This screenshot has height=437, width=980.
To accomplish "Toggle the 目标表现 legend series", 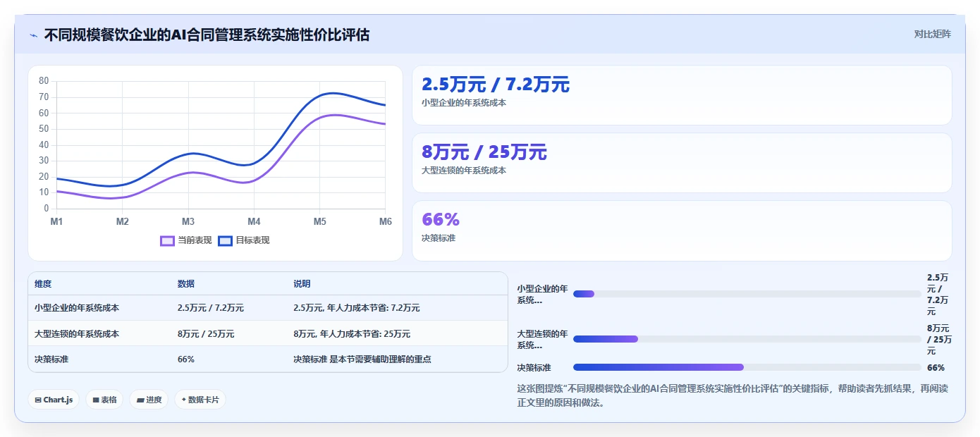I will click(244, 240).
